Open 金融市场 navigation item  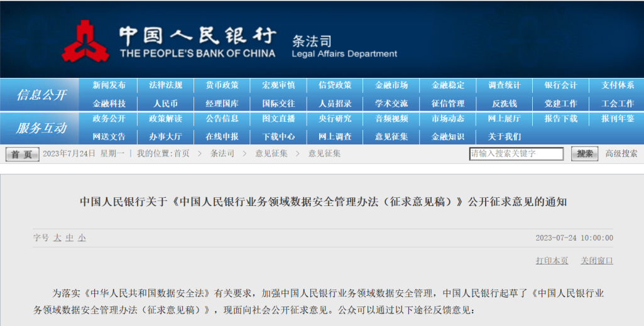[x=391, y=85]
